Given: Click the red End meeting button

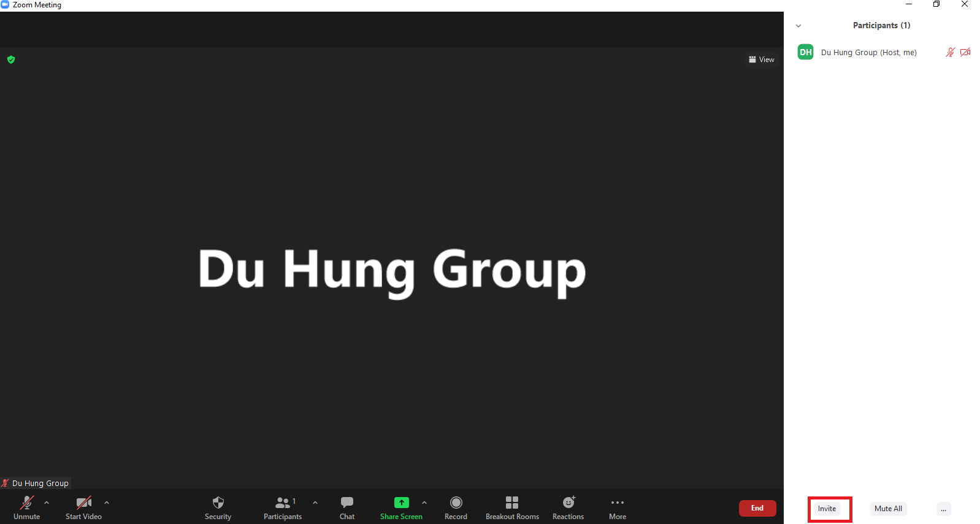Looking at the screenshot, I should tap(757, 508).
